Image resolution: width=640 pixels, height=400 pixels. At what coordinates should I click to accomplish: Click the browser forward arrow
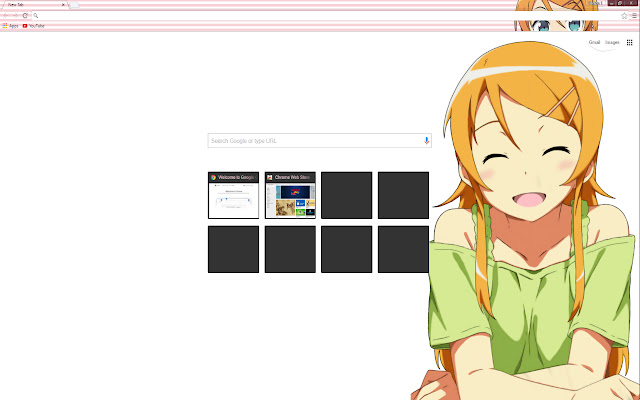[x=16, y=16]
